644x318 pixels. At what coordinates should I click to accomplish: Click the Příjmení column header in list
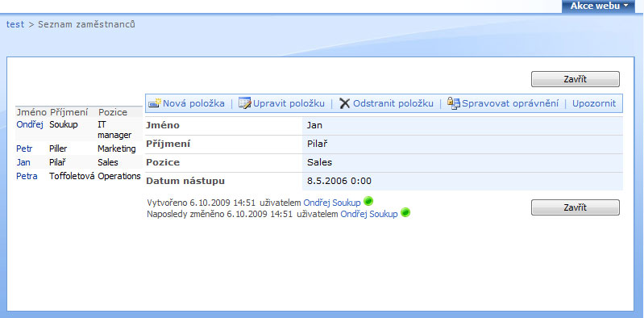pos(69,112)
